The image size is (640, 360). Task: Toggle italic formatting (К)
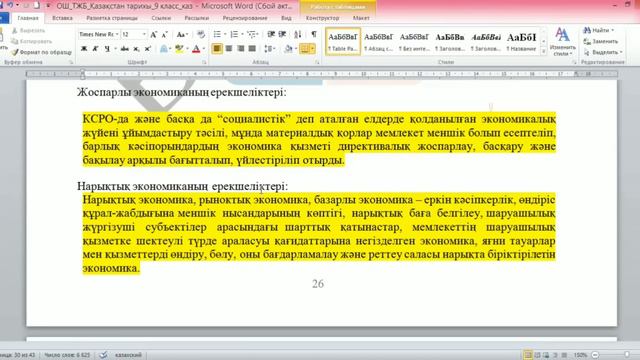pyautogui.click(x=96, y=49)
